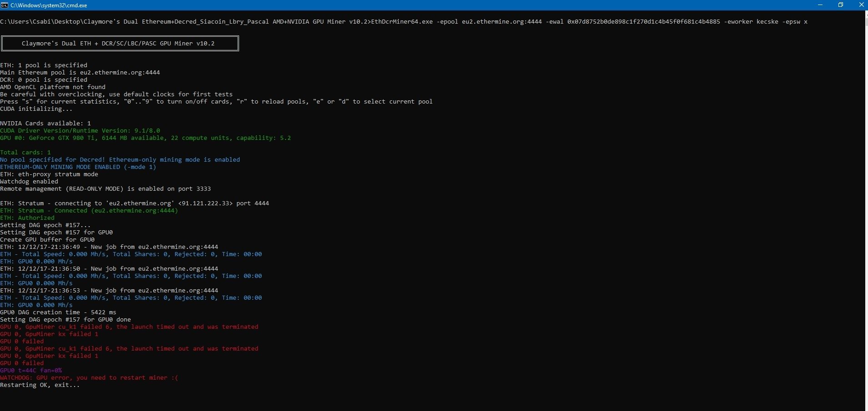Click the line "ETH: 1 pool is specified"
This screenshot has width=868, height=411.
44,65
